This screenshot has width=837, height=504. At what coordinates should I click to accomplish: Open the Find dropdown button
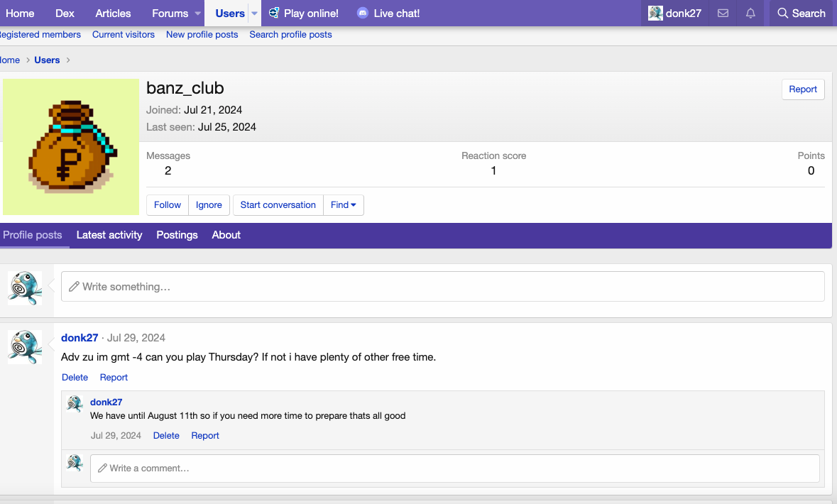343,205
